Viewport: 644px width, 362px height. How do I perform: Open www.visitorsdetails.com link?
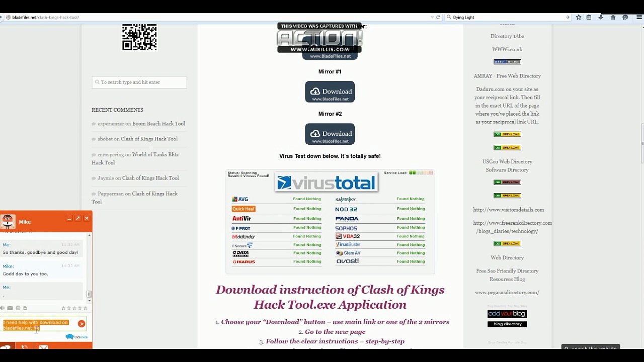point(508,210)
